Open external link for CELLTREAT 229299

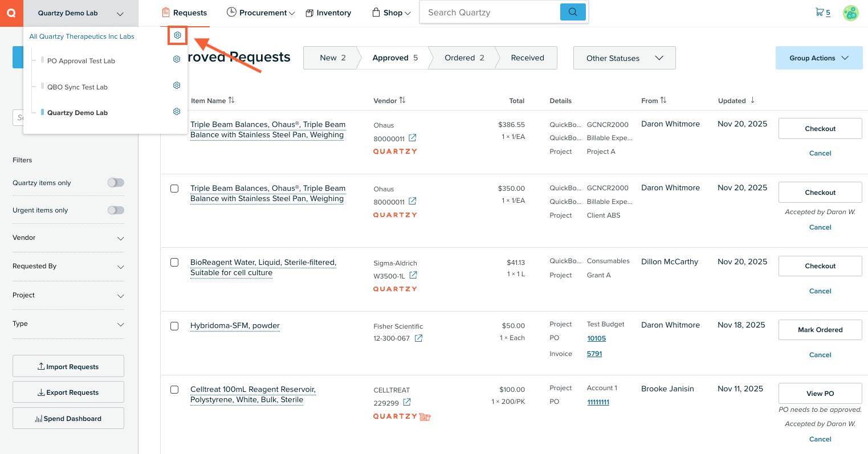click(x=407, y=402)
